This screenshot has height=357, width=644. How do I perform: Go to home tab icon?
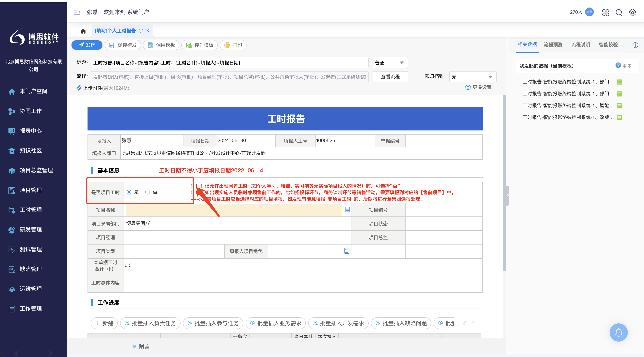[x=83, y=31]
